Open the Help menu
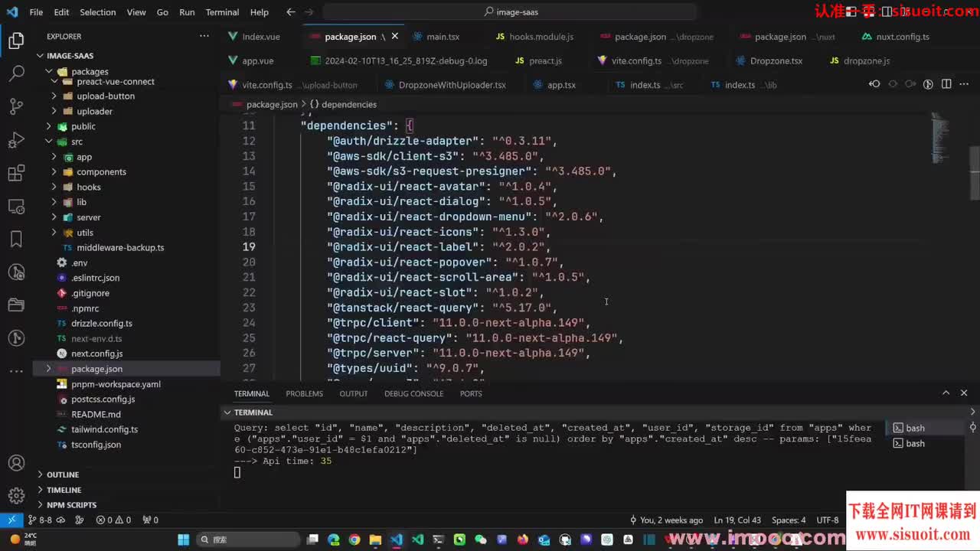 point(260,12)
